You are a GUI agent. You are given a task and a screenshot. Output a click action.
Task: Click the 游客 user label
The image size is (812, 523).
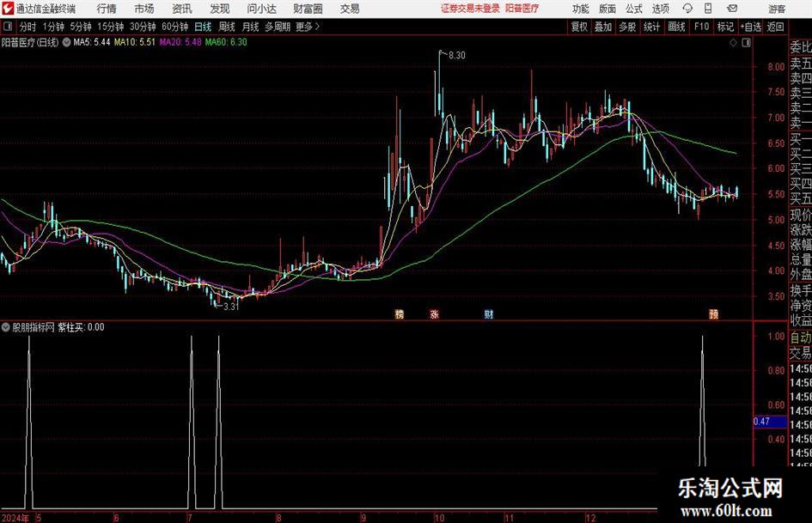(776, 9)
